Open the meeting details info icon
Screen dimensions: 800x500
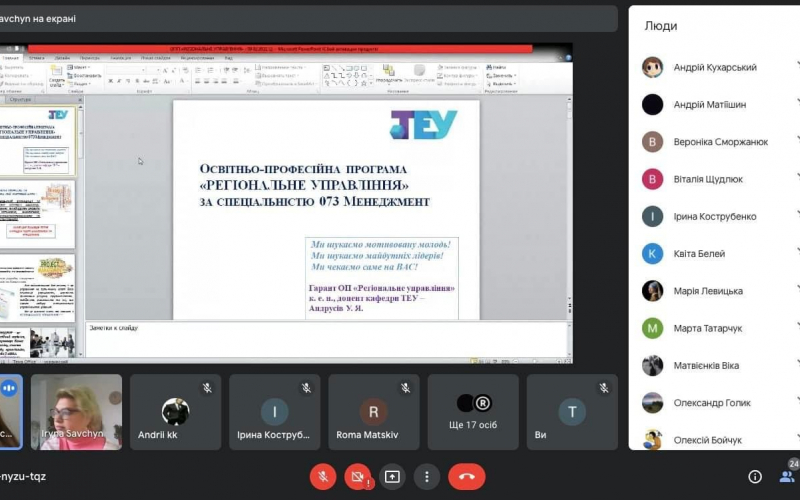click(755, 477)
